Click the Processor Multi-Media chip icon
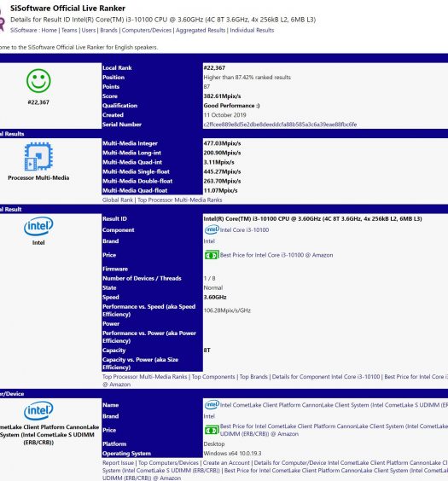448x481 pixels. [38, 156]
